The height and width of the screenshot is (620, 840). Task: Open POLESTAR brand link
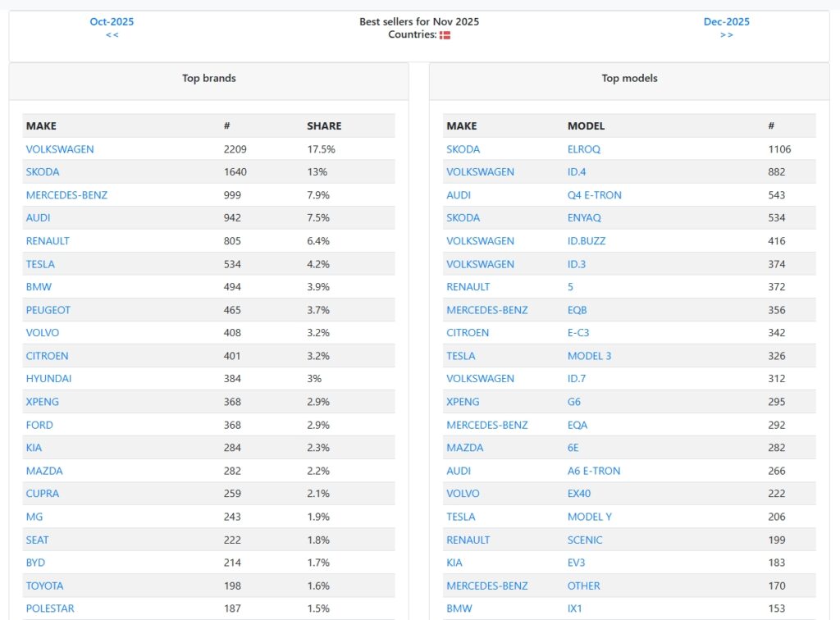click(x=48, y=609)
